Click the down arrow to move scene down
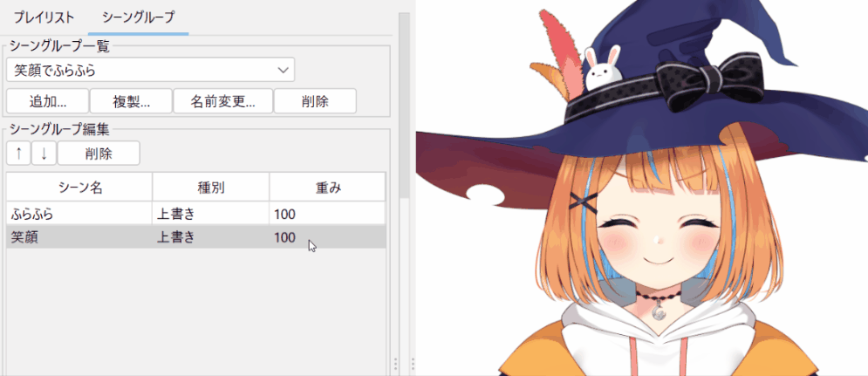 click(x=44, y=154)
